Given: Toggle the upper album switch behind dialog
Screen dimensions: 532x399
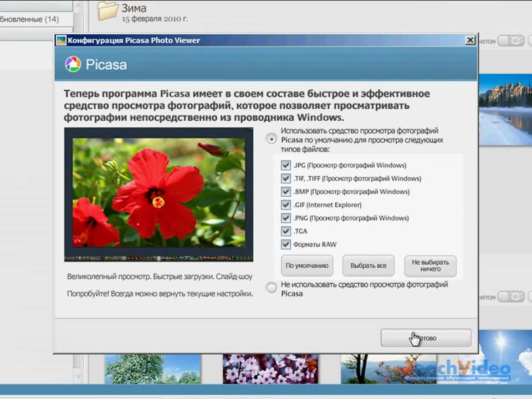Looking at the screenshot, I should (511, 41).
